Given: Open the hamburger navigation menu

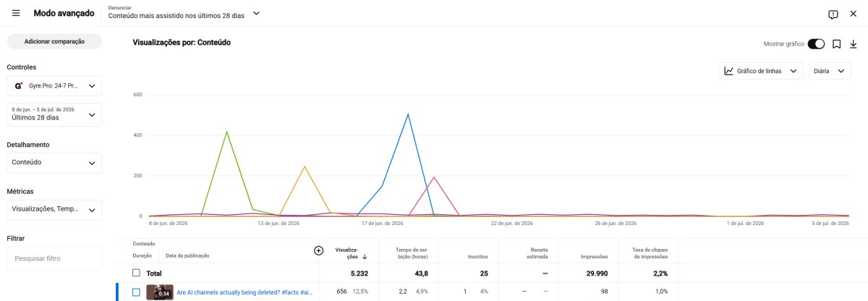Looking at the screenshot, I should 16,13.
